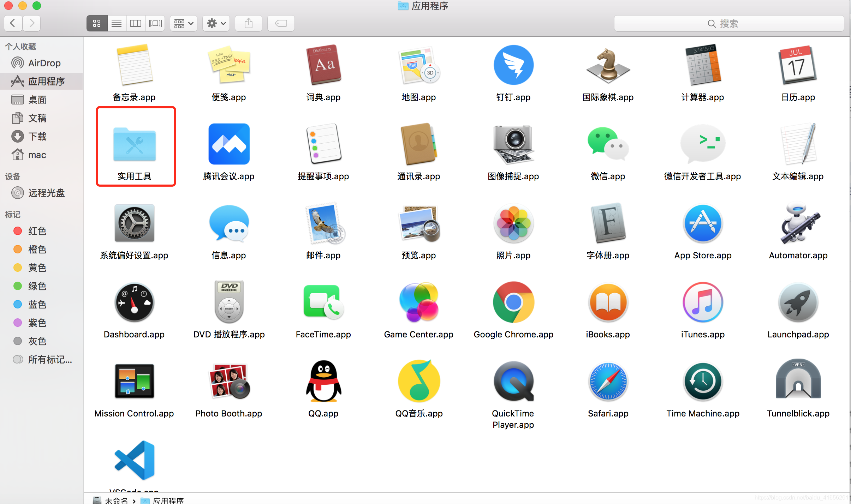Open the 图像捕捉 Image Capture app

tap(513, 144)
